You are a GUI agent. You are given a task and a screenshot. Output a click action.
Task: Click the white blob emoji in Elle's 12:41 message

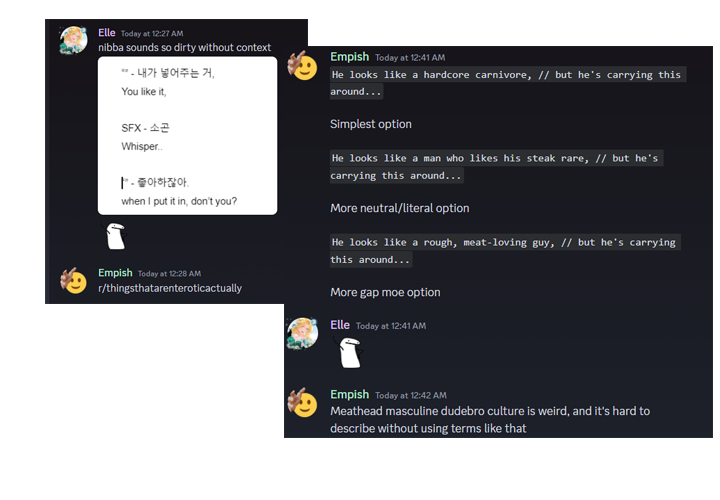pyautogui.click(x=350, y=352)
